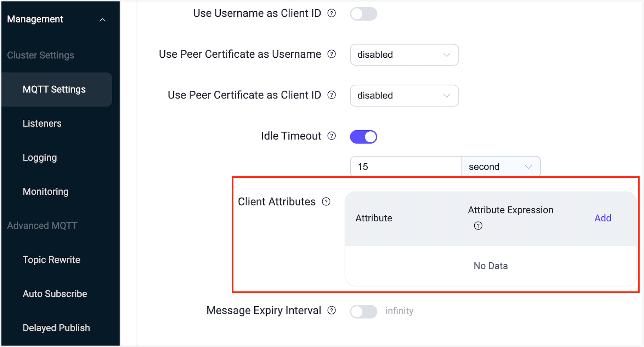
Task: Toggle Use Username as Client ID switch
Action: (x=363, y=14)
